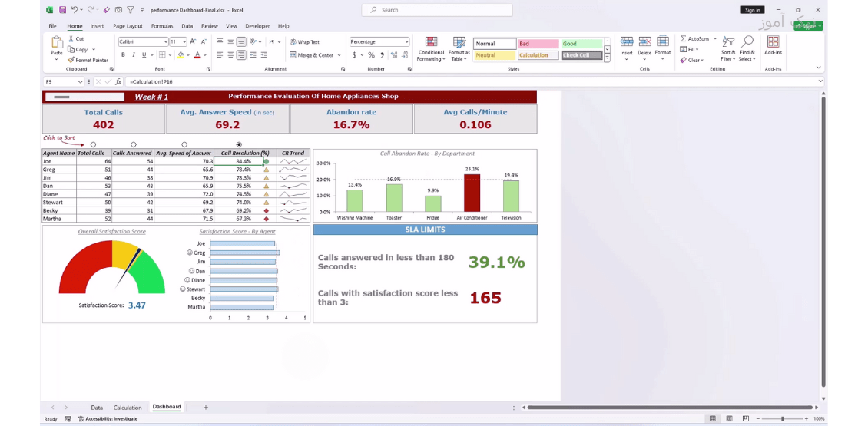Click the Wrap Text button
The height and width of the screenshot is (426, 868).
tap(304, 42)
